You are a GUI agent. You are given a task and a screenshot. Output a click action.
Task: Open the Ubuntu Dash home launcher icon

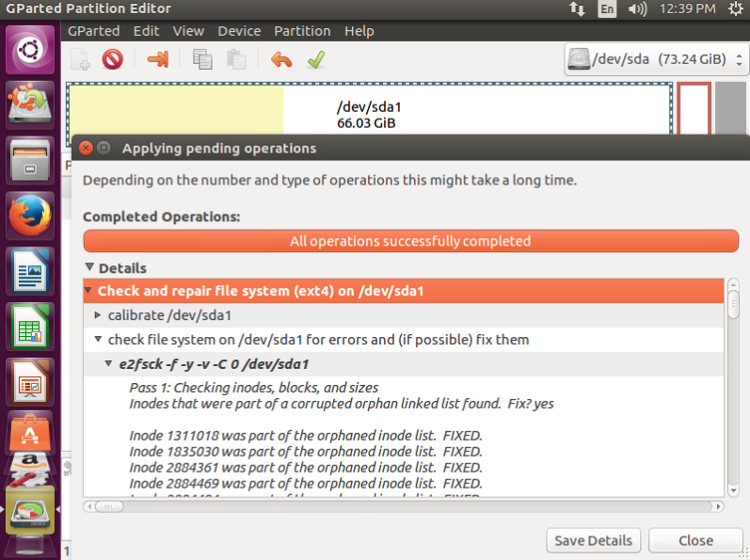click(30, 50)
